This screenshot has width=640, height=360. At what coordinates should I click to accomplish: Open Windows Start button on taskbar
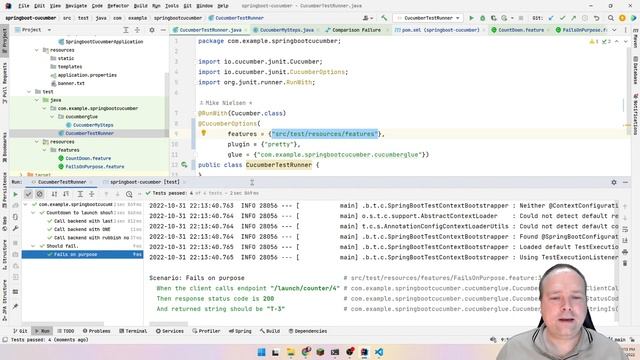click(x=261, y=352)
